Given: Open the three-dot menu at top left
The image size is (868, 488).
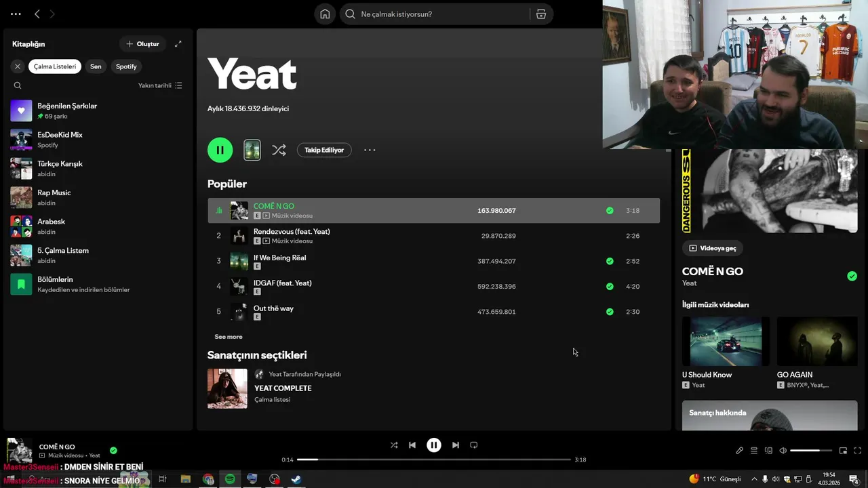Looking at the screenshot, I should (x=16, y=14).
